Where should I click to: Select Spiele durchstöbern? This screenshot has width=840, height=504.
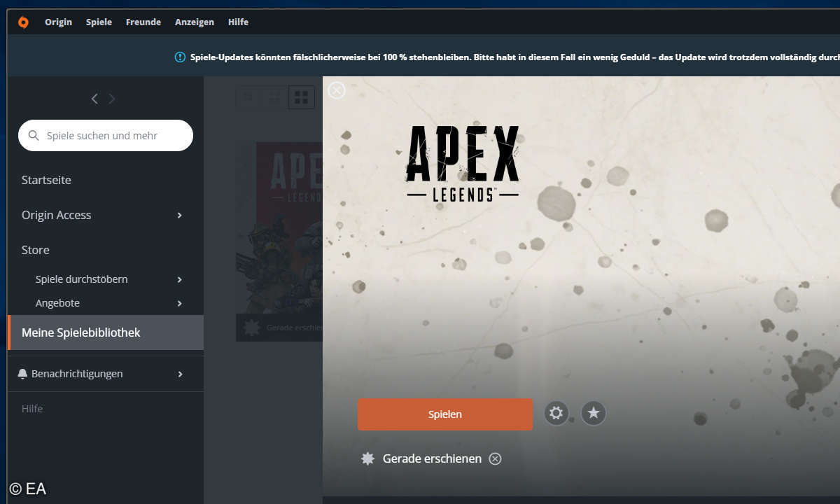coord(81,279)
